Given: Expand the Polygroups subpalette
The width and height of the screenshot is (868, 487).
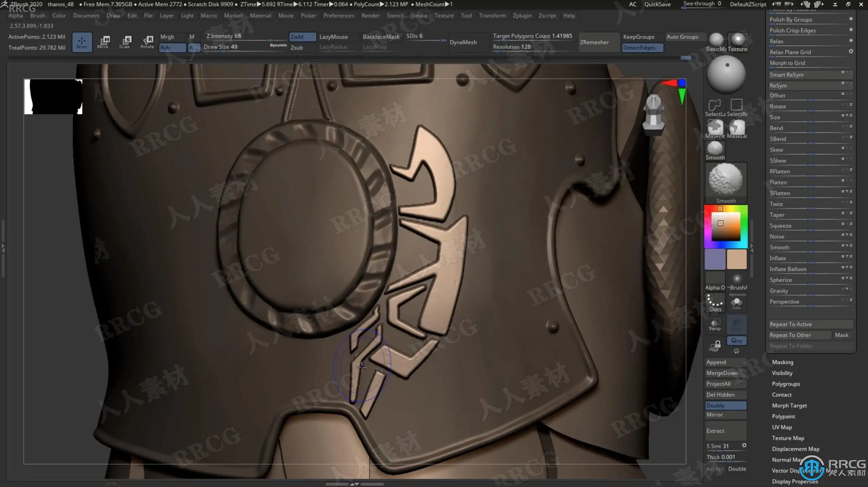Looking at the screenshot, I should [x=786, y=384].
